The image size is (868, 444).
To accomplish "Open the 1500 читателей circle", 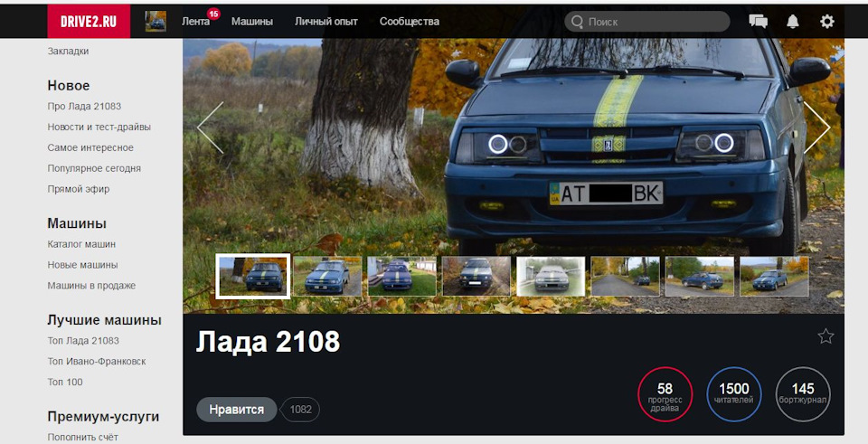I will click(734, 394).
